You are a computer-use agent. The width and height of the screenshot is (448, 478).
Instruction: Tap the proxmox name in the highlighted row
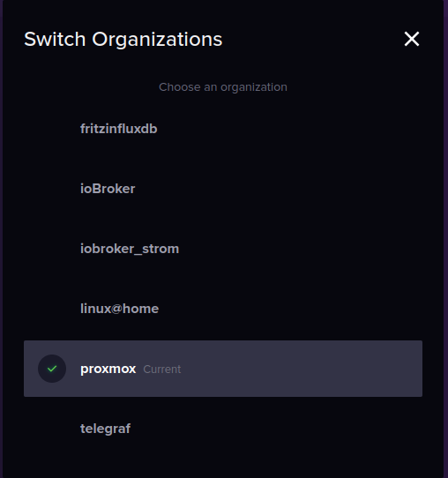click(x=108, y=370)
